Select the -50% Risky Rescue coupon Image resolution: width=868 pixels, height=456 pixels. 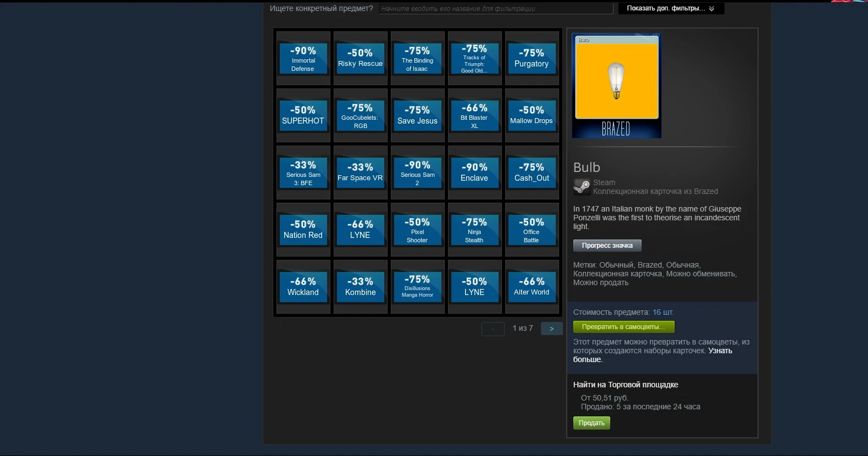[361, 58]
